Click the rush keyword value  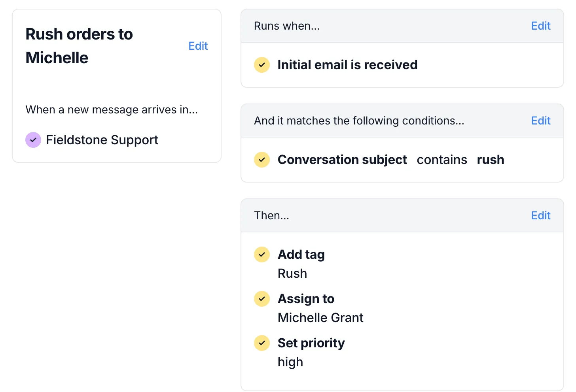pyautogui.click(x=491, y=160)
